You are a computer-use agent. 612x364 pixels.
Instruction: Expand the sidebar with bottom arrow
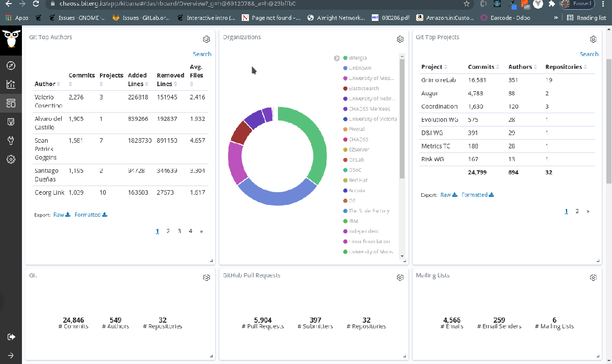coord(11,355)
